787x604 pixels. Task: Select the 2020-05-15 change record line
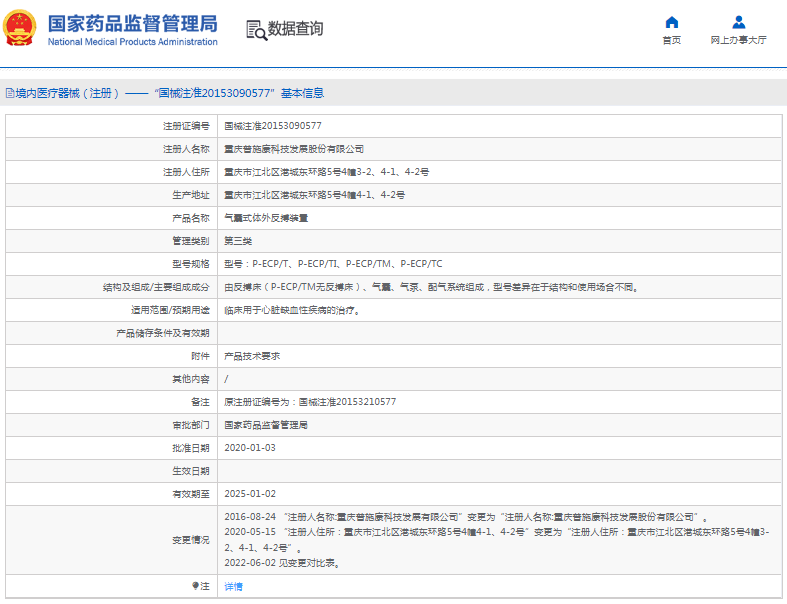pos(496,540)
